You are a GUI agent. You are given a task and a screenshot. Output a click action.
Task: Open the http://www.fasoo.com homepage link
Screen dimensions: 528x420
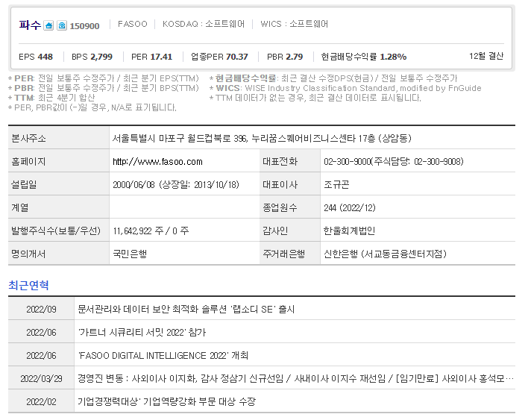(x=157, y=162)
